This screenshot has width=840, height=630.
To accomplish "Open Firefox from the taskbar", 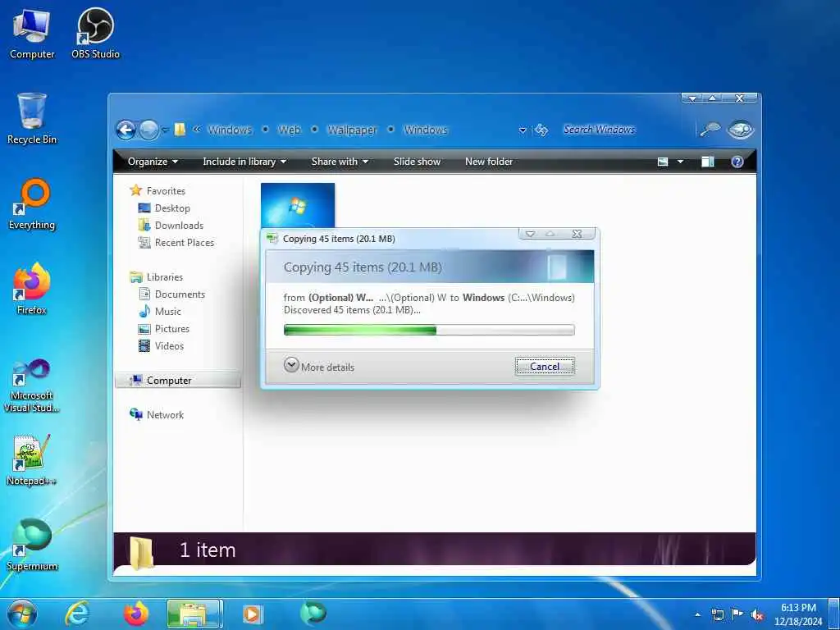I will point(136,614).
